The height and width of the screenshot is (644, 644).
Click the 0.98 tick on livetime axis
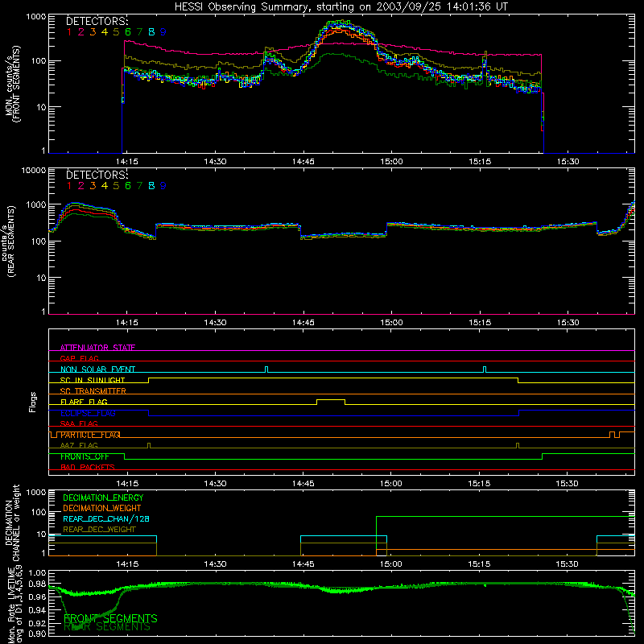[37, 584]
